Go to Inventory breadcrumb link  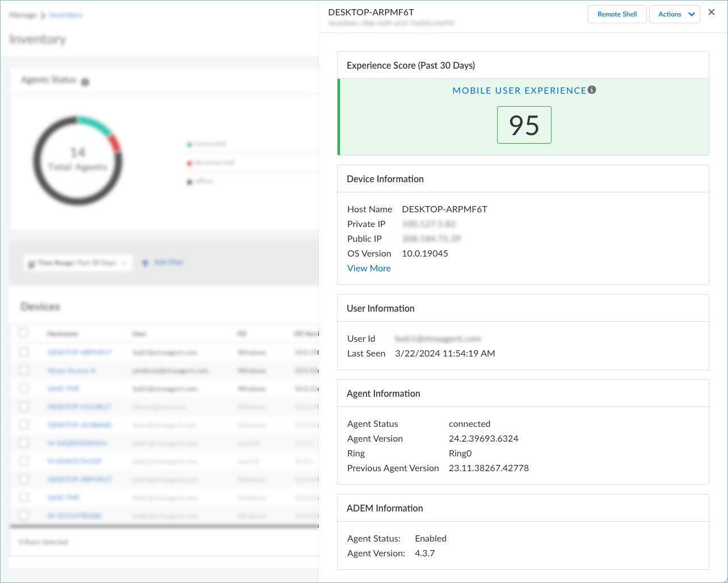66,15
